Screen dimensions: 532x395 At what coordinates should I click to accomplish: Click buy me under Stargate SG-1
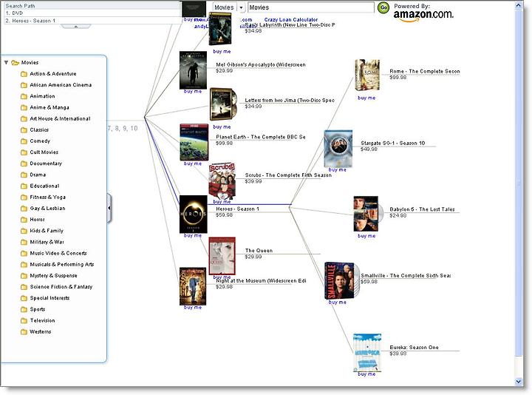point(337,169)
